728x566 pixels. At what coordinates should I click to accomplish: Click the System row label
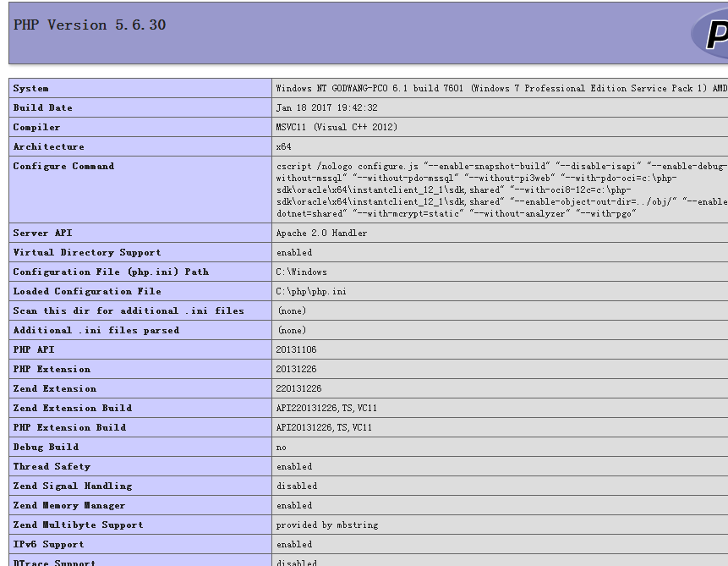[x=30, y=88]
